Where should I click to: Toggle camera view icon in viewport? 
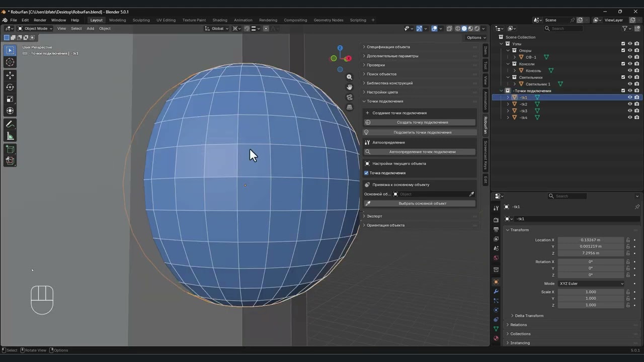coord(350,97)
